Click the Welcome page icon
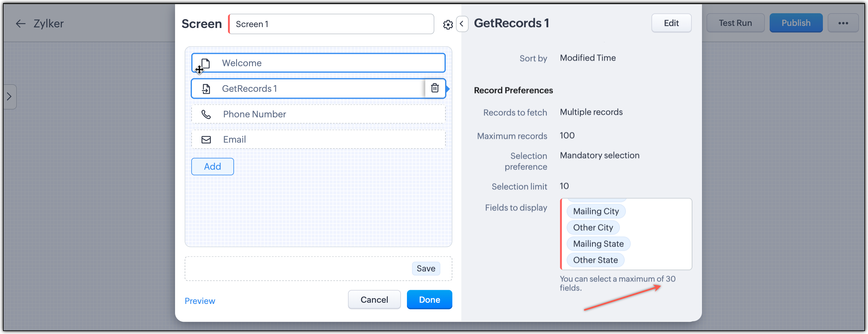This screenshot has height=334, width=868. (x=205, y=63)
